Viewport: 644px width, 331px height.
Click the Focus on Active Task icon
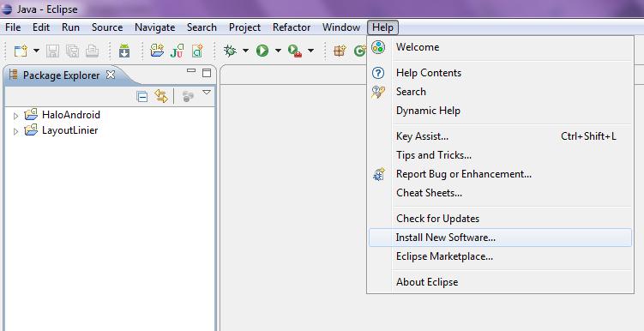pyautogui.click(x=188, y=97)
